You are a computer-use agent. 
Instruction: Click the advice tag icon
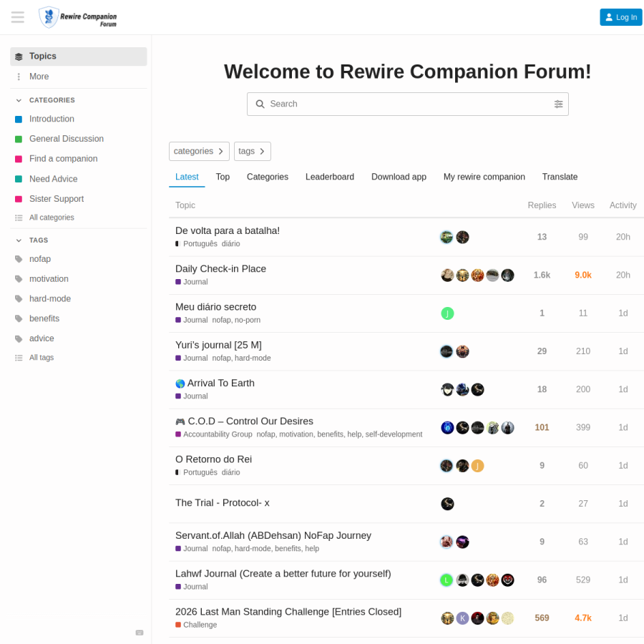click(19, 339)
